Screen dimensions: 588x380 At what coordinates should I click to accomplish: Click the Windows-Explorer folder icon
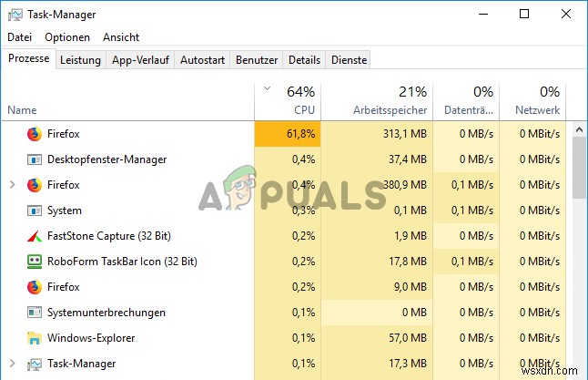(x=35, y=338)
